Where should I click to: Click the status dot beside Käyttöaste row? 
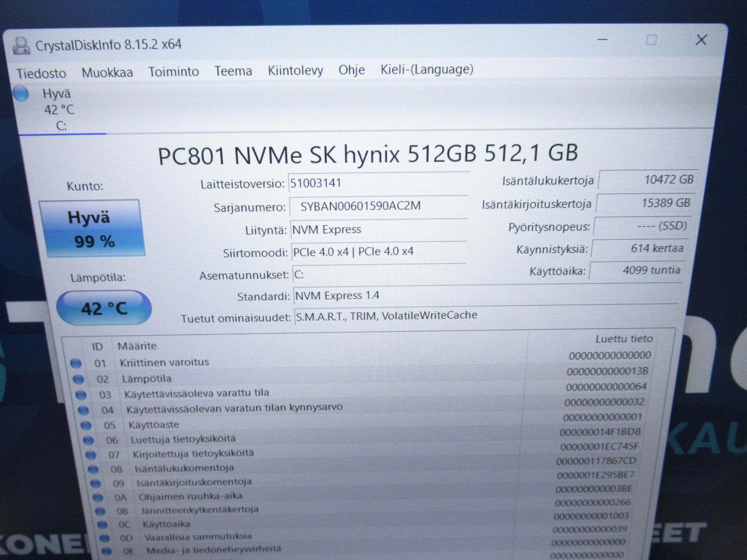point(86,425)
